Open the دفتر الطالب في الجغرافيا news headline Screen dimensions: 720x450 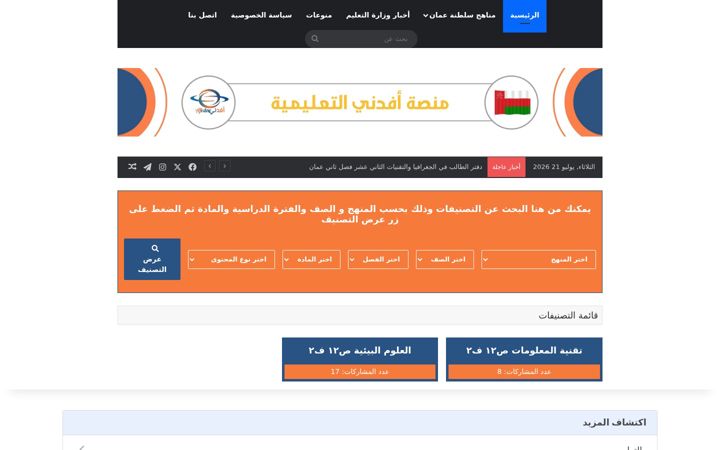click(x=396, y=167)
